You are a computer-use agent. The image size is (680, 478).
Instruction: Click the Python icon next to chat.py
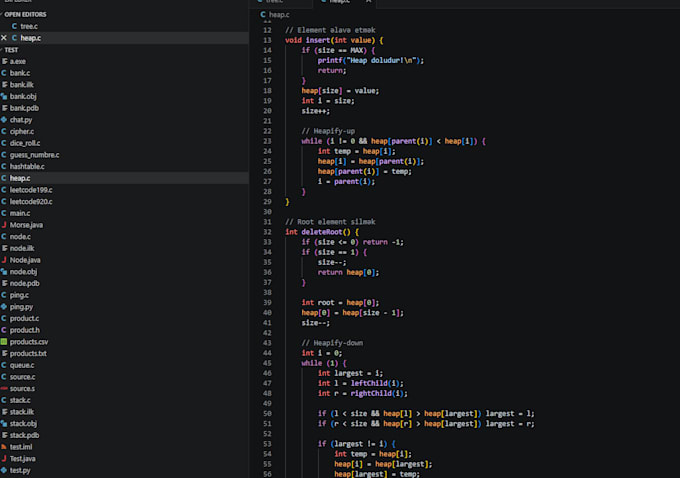[4, 120]
